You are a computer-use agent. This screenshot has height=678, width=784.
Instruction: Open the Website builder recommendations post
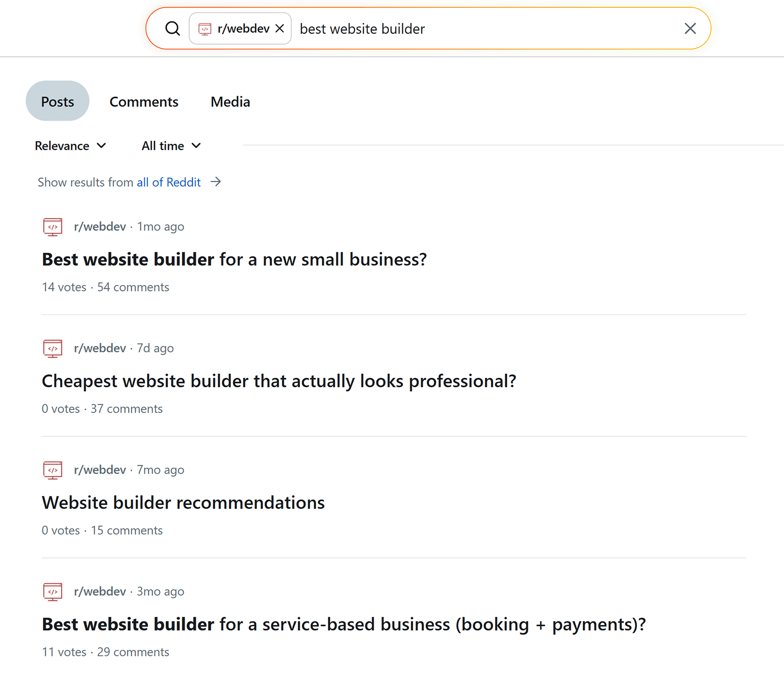click(183, 502)
